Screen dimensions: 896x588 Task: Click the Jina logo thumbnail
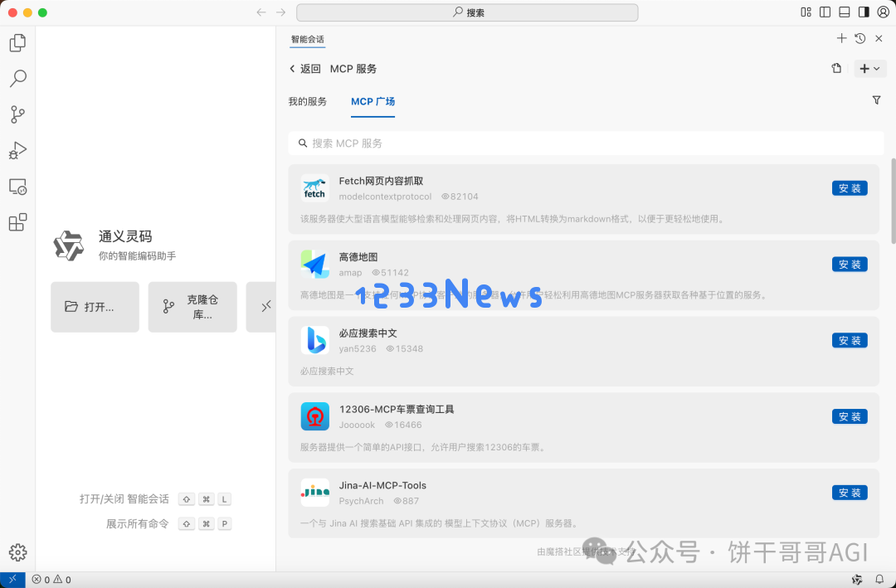[315, 493]
